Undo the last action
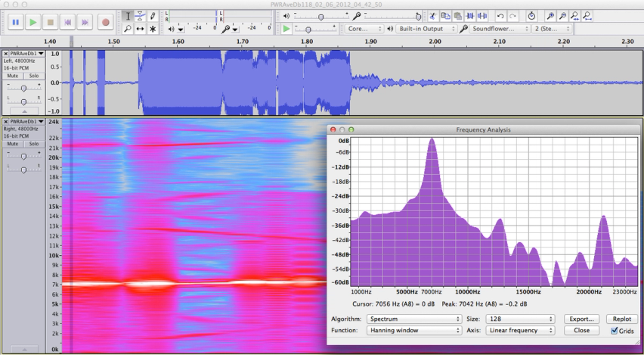This screenshot has width=644, height=355. pos(500,16)
